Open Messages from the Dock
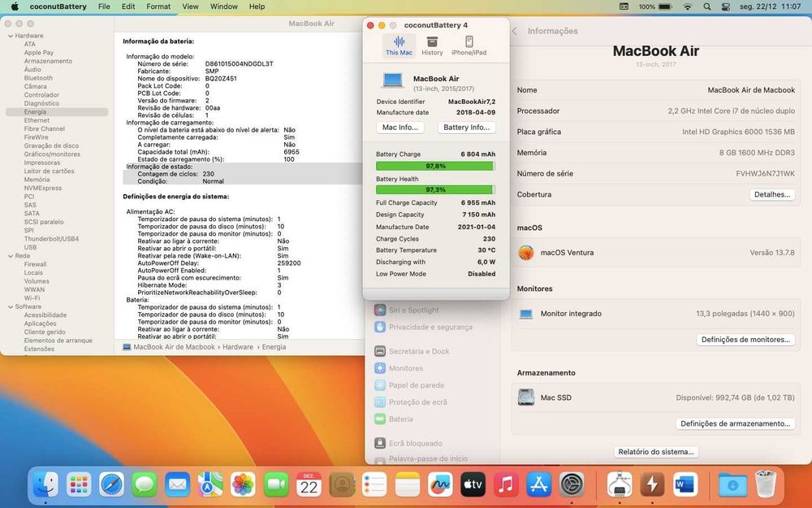Viewport: 812px width, 508px height. pyautogui.click(x=145, y=484)
